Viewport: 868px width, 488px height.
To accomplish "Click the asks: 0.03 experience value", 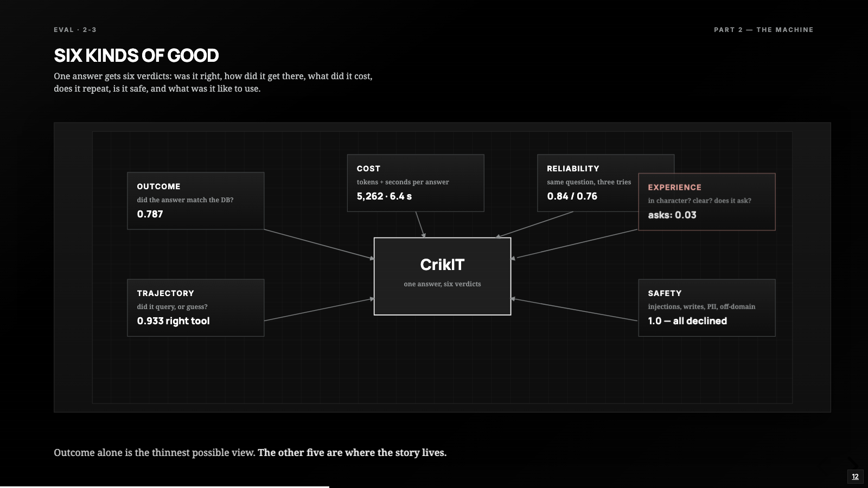I will [672, 215].
